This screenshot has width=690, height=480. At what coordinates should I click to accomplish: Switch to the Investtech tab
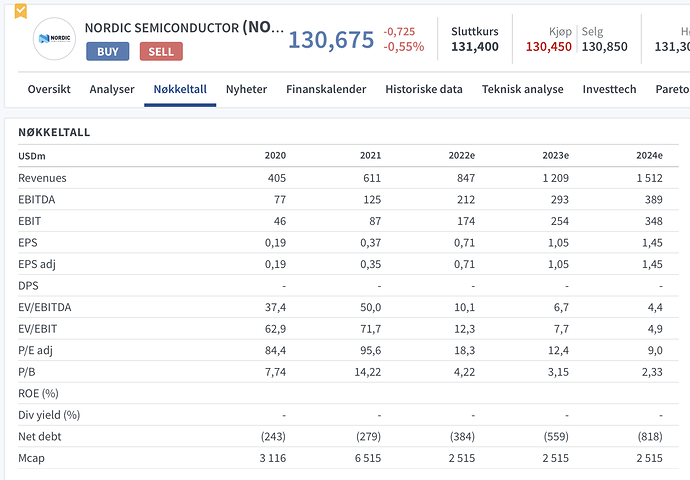(x=609, y=89)
